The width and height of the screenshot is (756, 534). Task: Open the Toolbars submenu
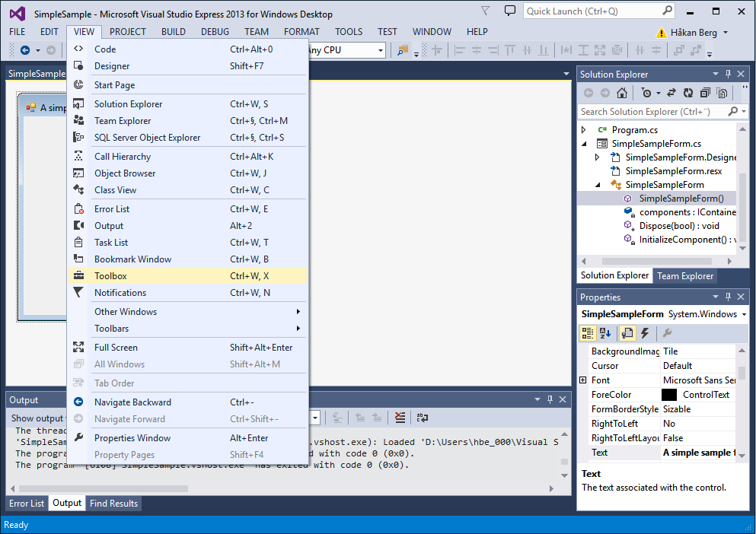187,329
